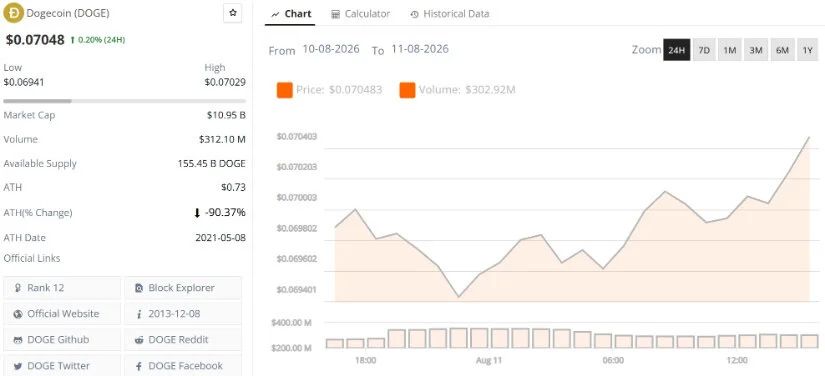Set zoom to 6M

point(782,50)
